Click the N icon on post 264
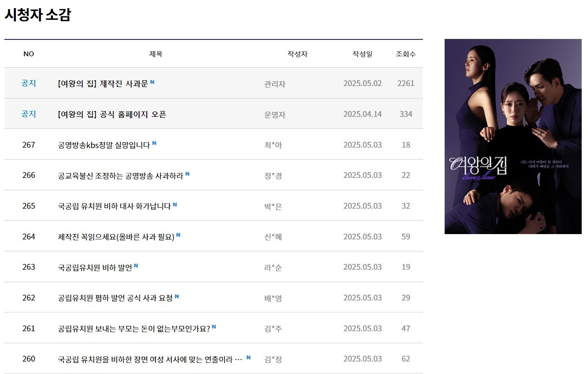Viewport: 588px width, 374px height. pos(179,235)
